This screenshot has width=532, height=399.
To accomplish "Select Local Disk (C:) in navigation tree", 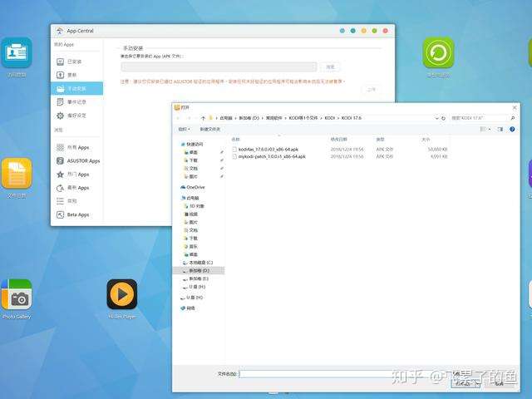I will coord(200,263).
